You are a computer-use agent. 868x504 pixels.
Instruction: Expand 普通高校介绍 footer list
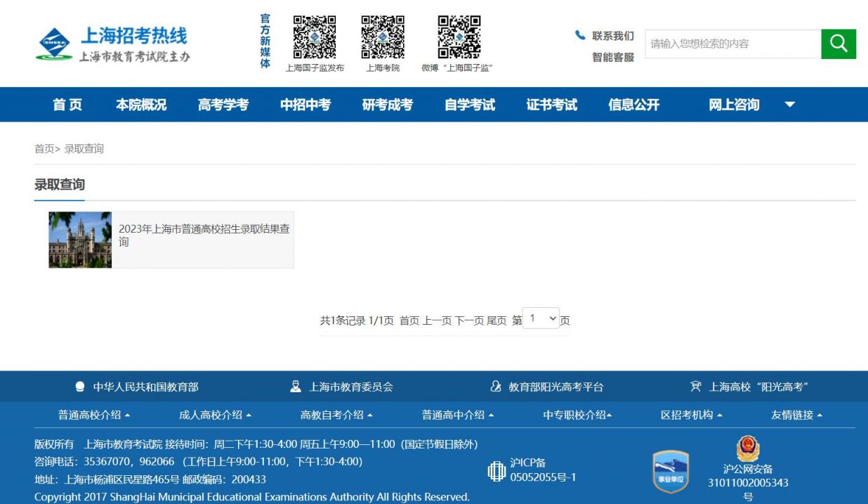click(x=94, y=415)
